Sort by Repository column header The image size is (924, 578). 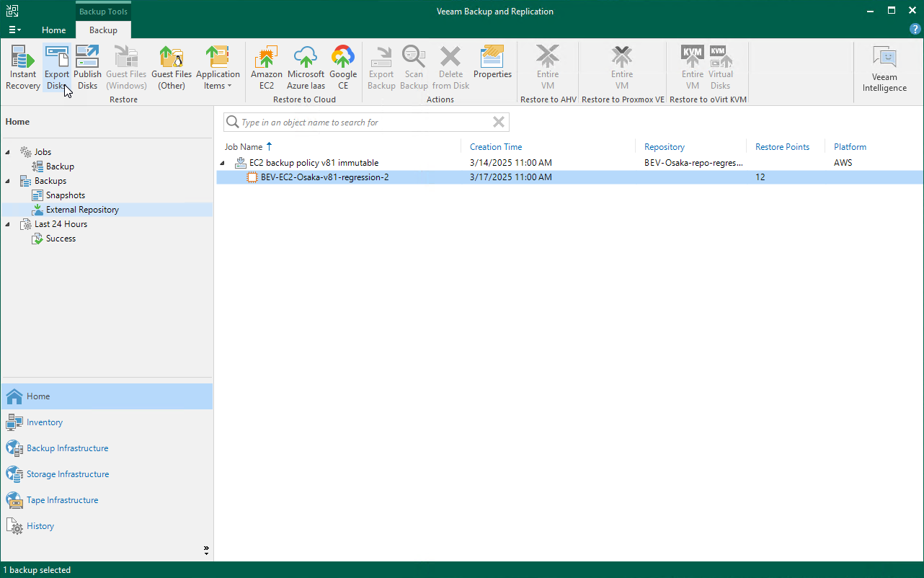tap(665, 147)
